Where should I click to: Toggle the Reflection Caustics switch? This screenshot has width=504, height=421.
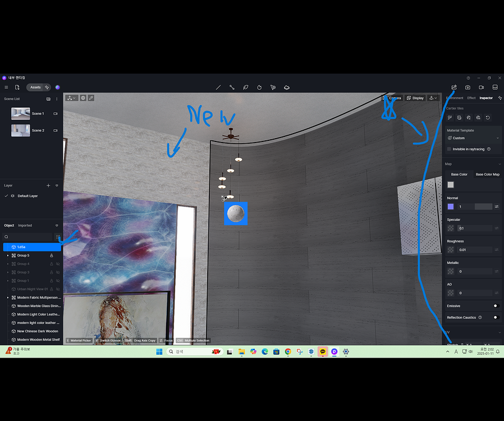495,317
